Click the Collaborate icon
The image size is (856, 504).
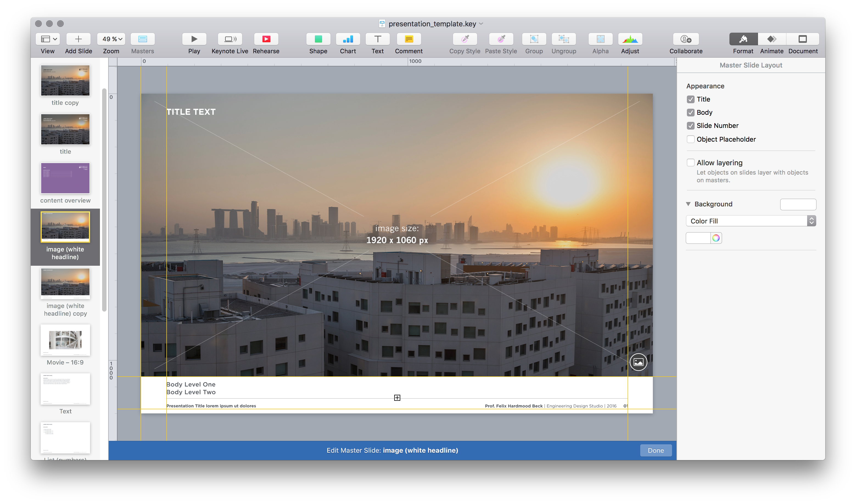tap(686, 39)
